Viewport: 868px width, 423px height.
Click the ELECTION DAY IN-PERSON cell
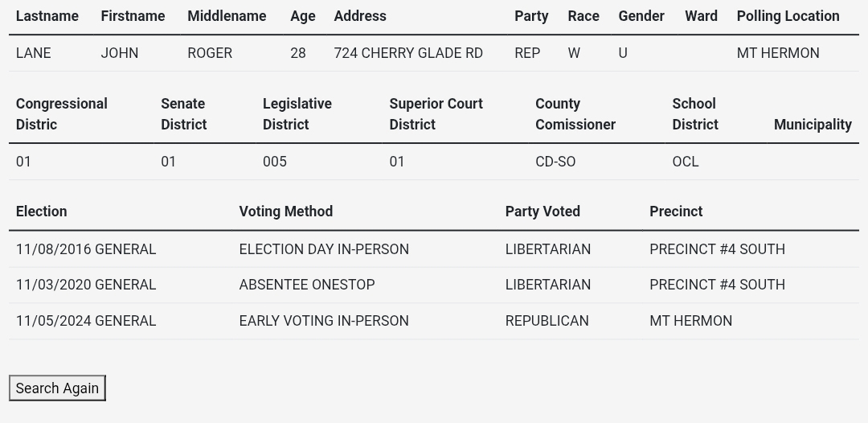point(324,249)
